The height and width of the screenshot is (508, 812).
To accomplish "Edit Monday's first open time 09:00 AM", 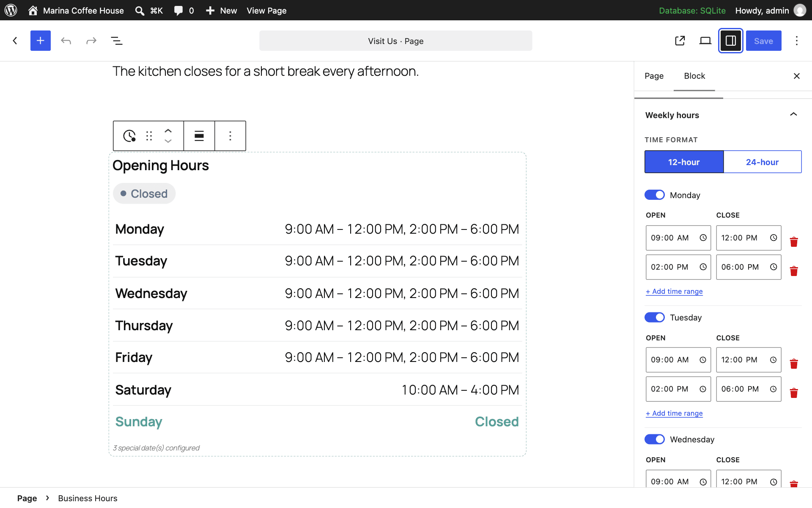I will click(678, 237).
